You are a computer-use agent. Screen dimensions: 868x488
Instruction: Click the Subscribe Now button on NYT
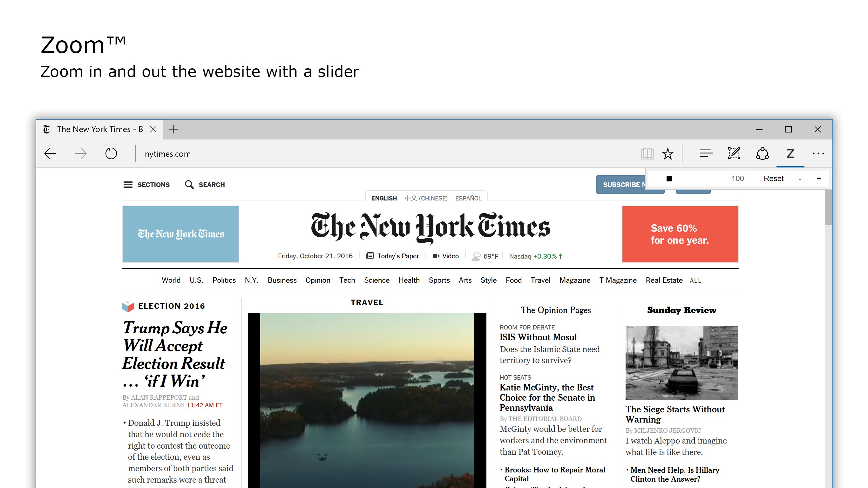pos(620,185)
